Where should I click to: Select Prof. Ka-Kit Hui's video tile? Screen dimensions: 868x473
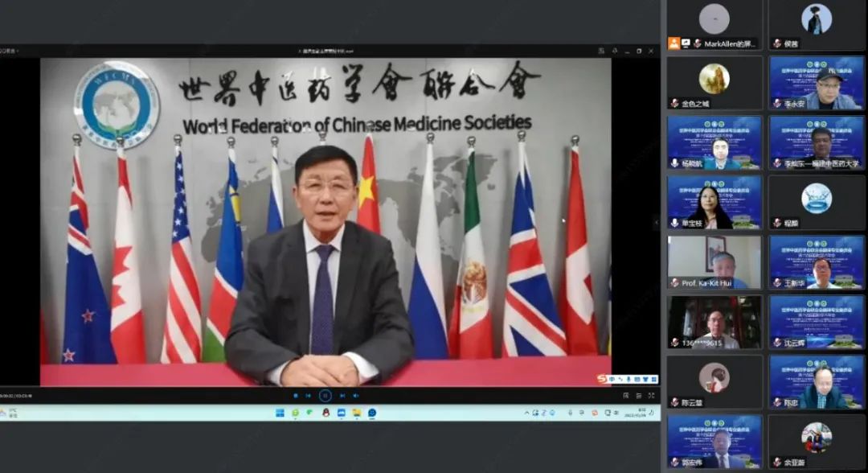pos(714,262)
